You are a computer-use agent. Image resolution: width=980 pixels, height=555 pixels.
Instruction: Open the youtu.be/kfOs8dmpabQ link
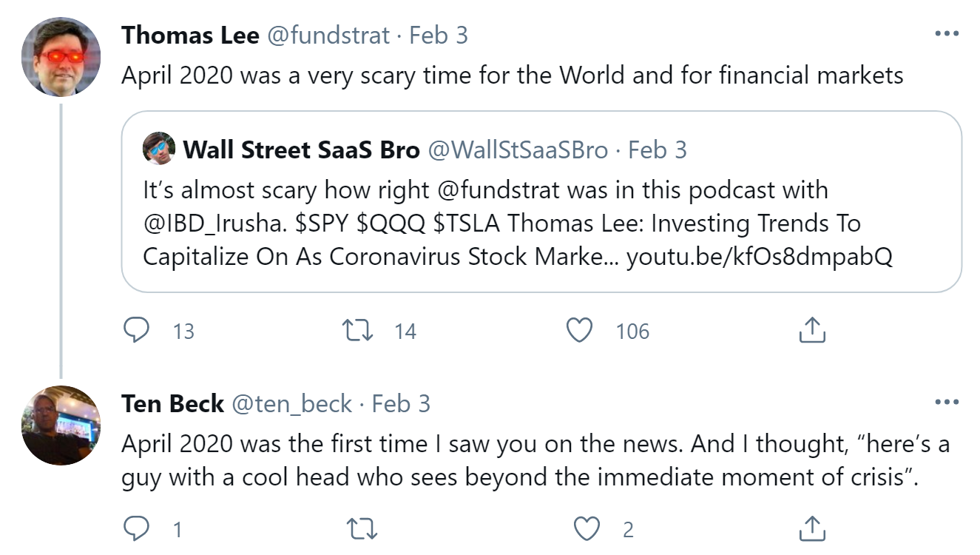tap(759, 256)
